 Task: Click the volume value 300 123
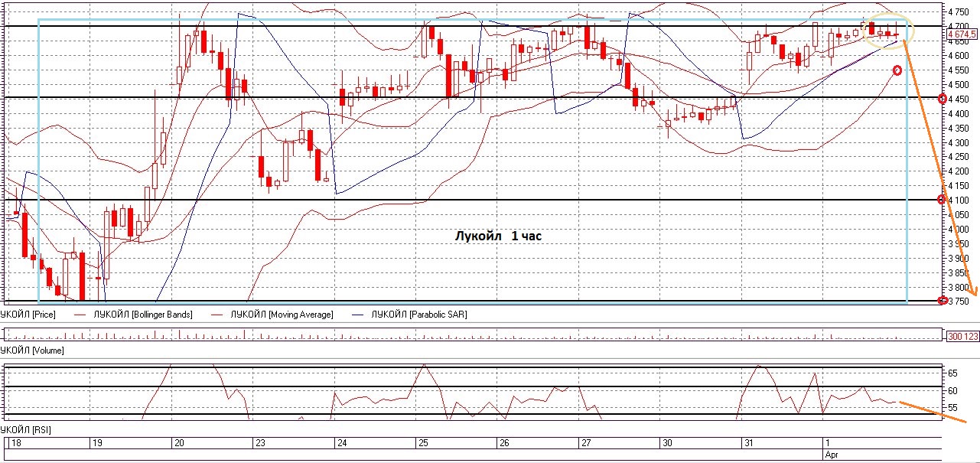pyautogui.click(x=962, y=336)
